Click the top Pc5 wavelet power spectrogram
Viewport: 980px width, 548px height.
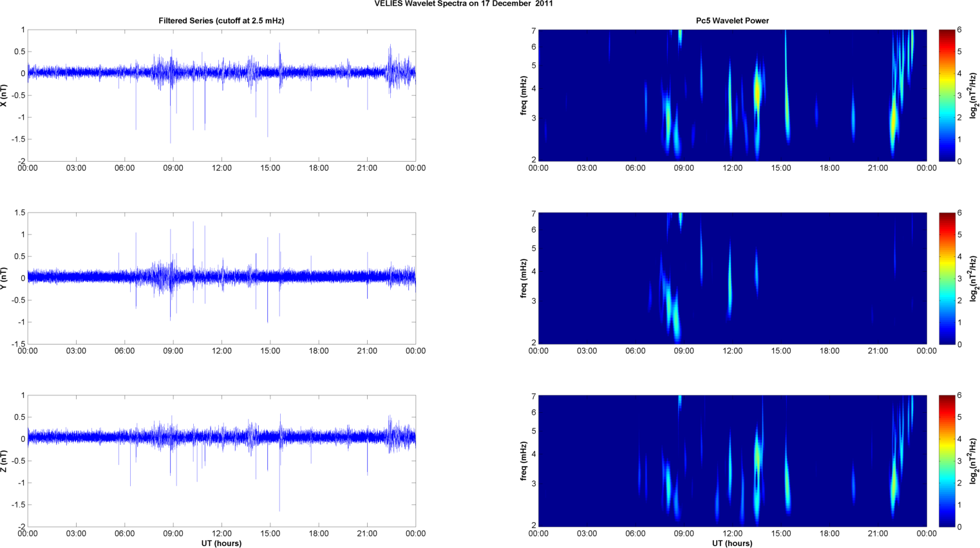(x=732, y=95)
